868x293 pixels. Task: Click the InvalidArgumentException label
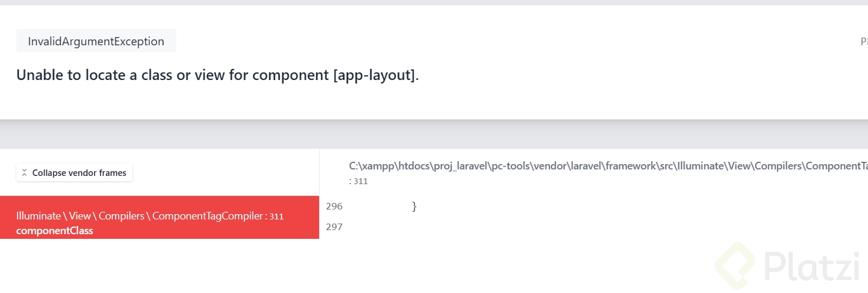[x=96, y=41]
